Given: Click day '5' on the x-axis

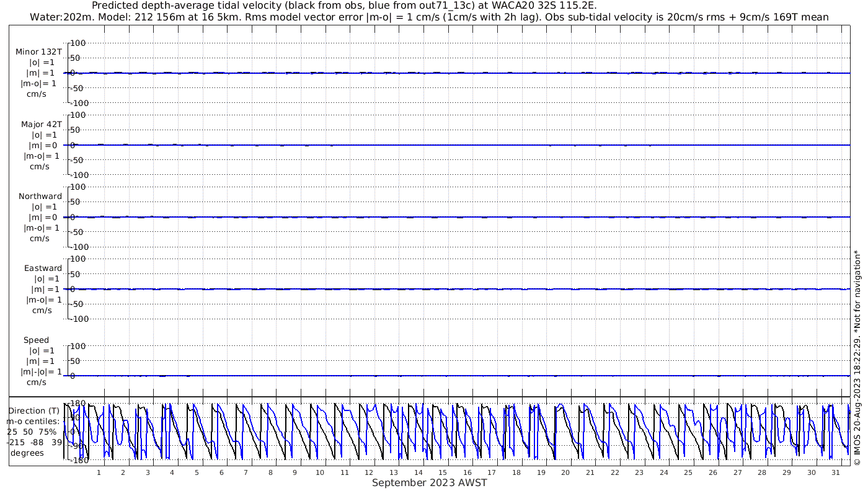Looking at the screenshot, I should (x=197, y=472).
